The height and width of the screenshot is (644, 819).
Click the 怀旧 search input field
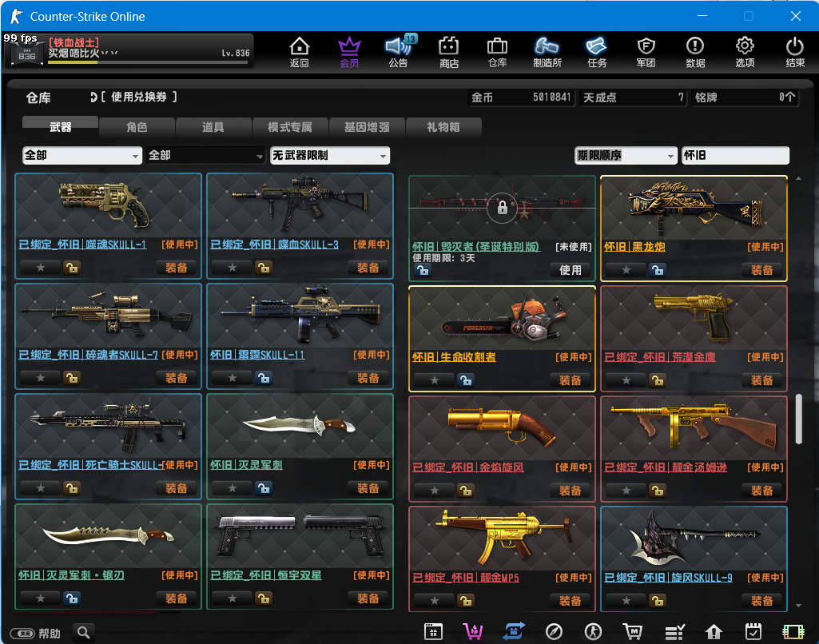(735, 156)
